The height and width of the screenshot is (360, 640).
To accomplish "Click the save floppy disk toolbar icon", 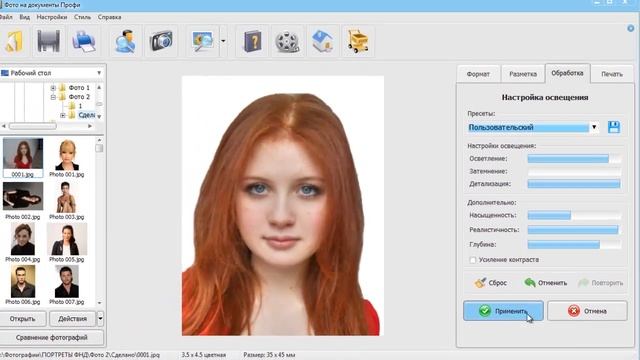I will (49, 42).
